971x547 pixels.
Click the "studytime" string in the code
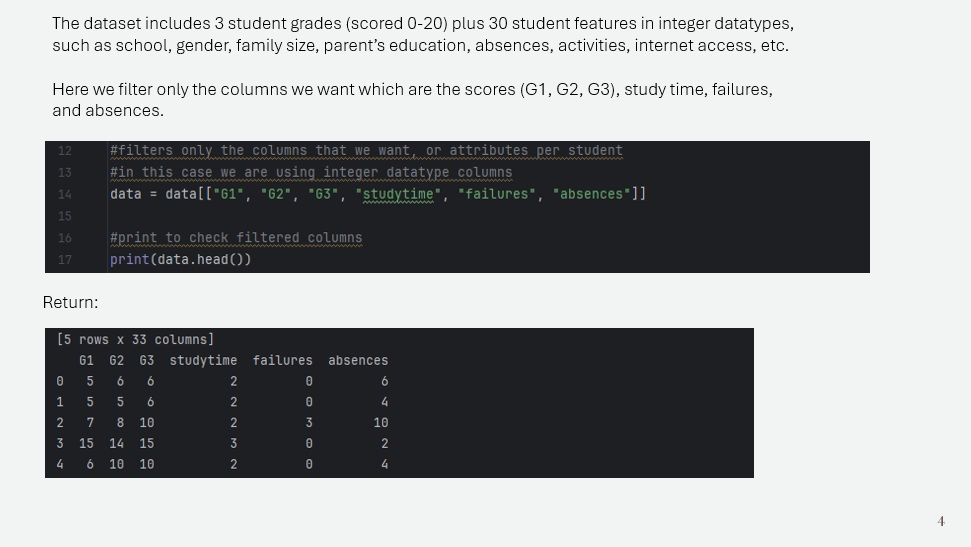(398, 194)
